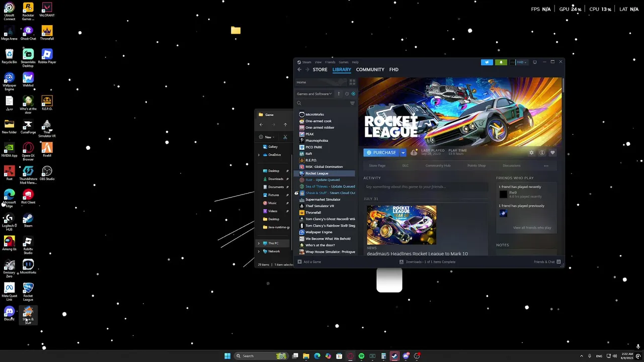
Task: Open OBS Studio desktop shortcut
Action: click(x=47, y=173)
